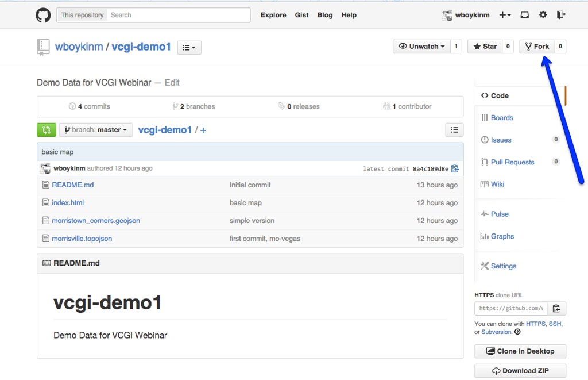
Task: Open morristown_corners.geojson file
Action: pyautogui.click(x=96, y=221)
